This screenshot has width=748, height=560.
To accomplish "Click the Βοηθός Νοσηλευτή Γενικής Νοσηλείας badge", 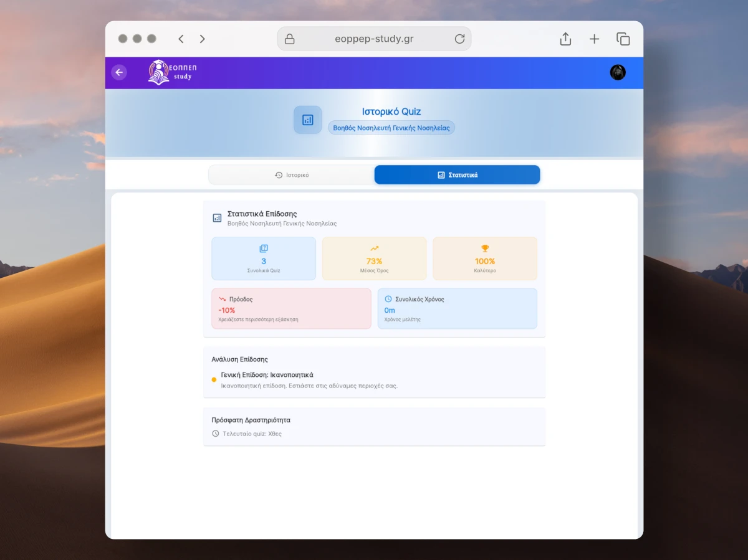I will [391, 128].
